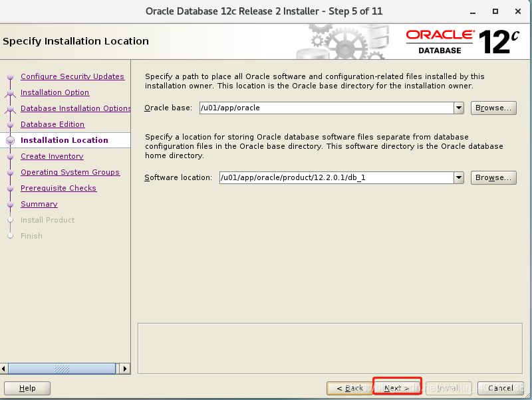The height and width of the screenshot is (400, 532).
Task: Click the Installation Option step bullet
Action: 10,93
